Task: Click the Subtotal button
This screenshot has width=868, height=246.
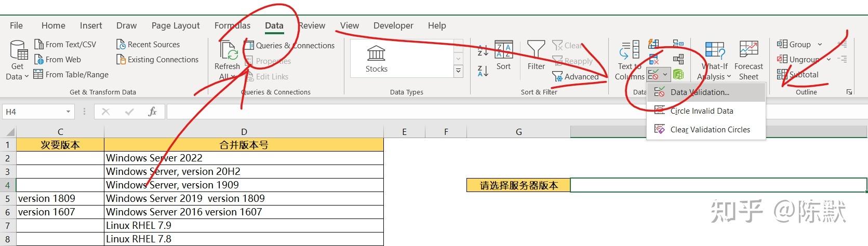Action: 798,75
